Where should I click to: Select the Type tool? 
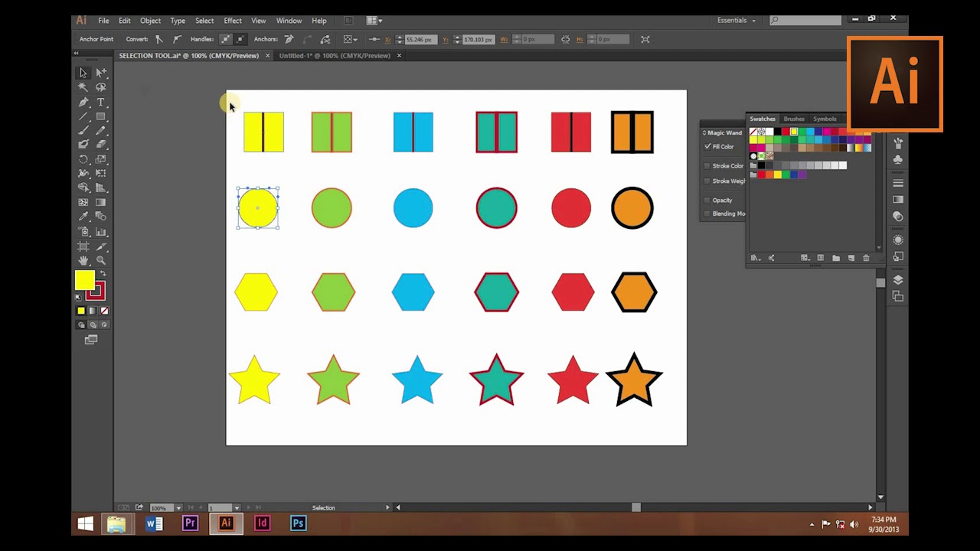(101, 102)
